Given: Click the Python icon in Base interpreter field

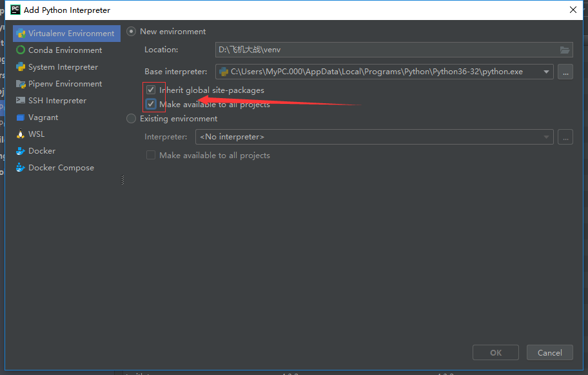Looking at the screenshot, I should tap(222, 72).
